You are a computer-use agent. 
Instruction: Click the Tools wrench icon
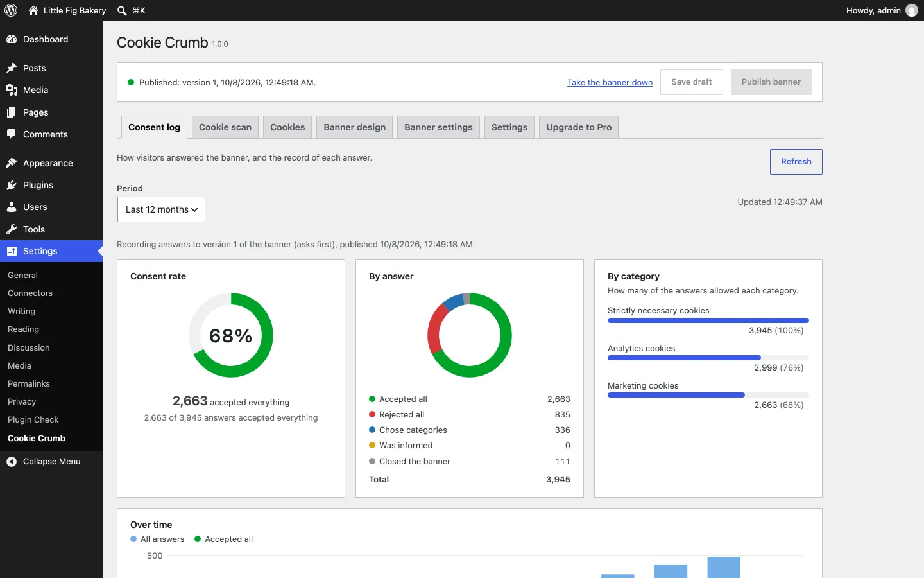coord(12,229)
